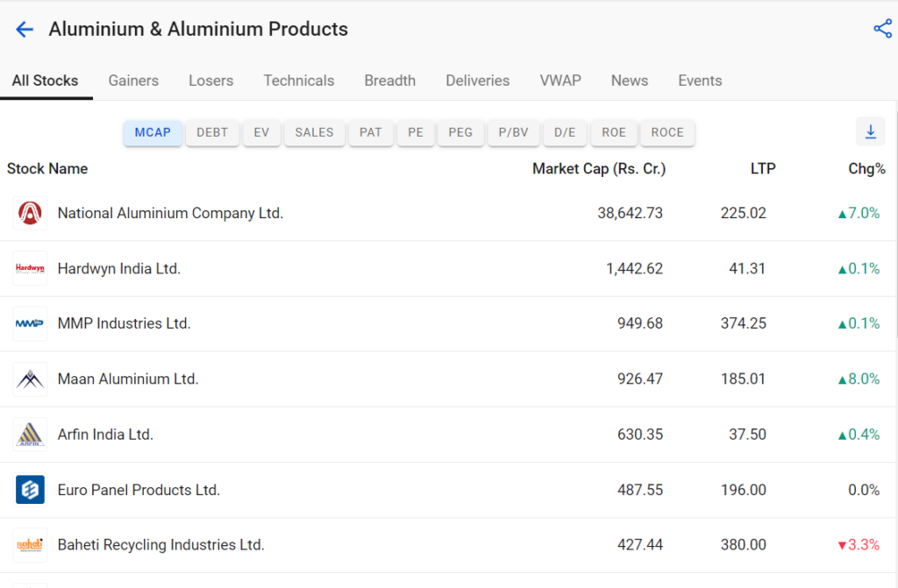This screenshot has width=898, height=588.
Task: Open the News tab
Action: click(630, 81)
